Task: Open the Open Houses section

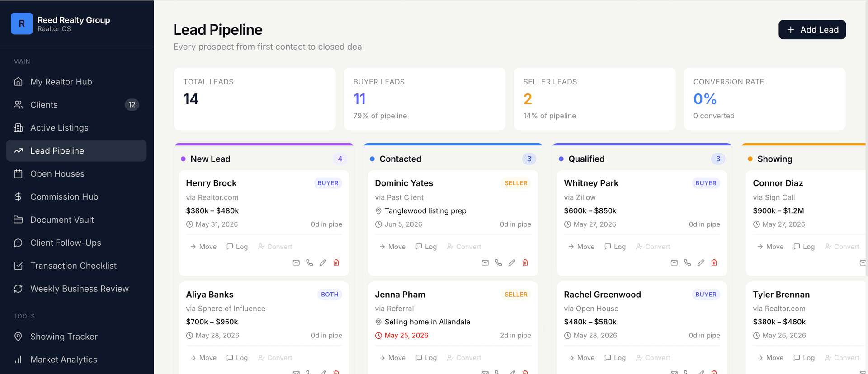Action: tap(76, 174)
